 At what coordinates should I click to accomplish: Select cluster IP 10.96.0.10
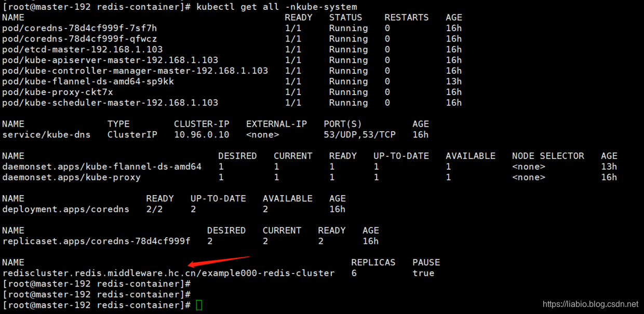click(x=202, y=134)
